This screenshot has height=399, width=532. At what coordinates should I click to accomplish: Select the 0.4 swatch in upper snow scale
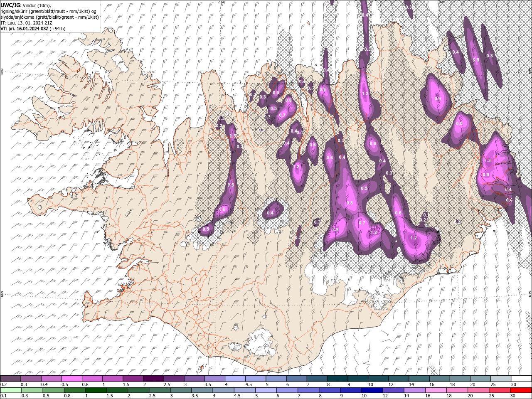[51, 379]
